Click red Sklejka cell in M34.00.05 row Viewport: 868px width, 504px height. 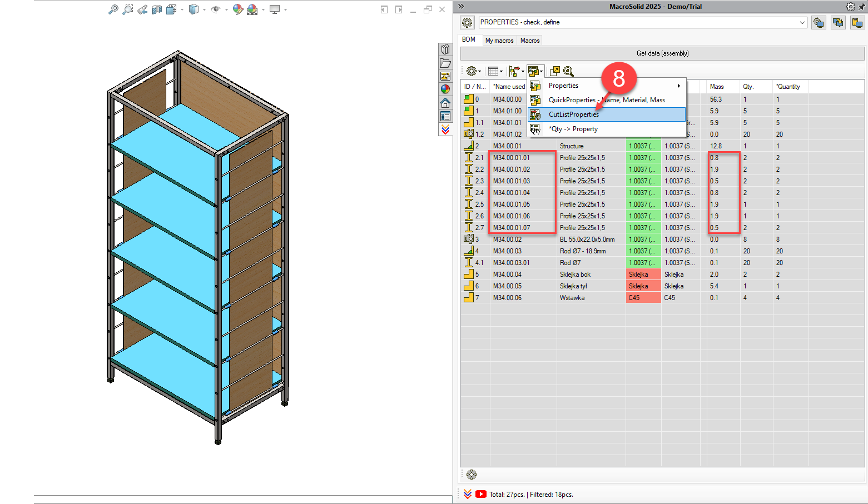coord(643,286)
